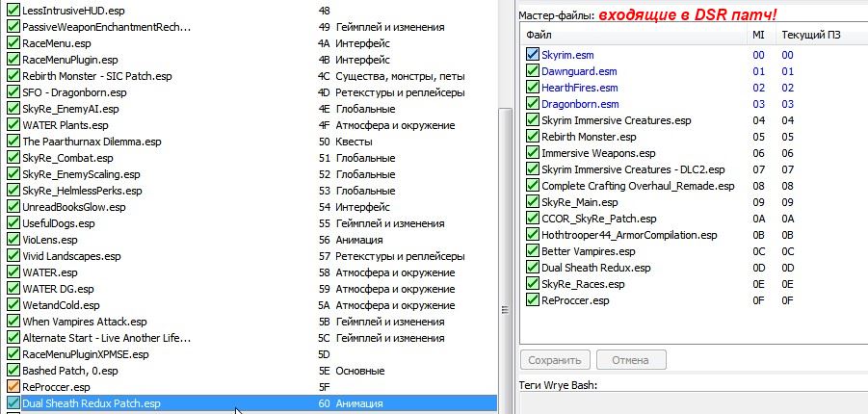The image size is (868, 414).
Task: Click the splitter grip between the panels
Action: coord(504,310)
